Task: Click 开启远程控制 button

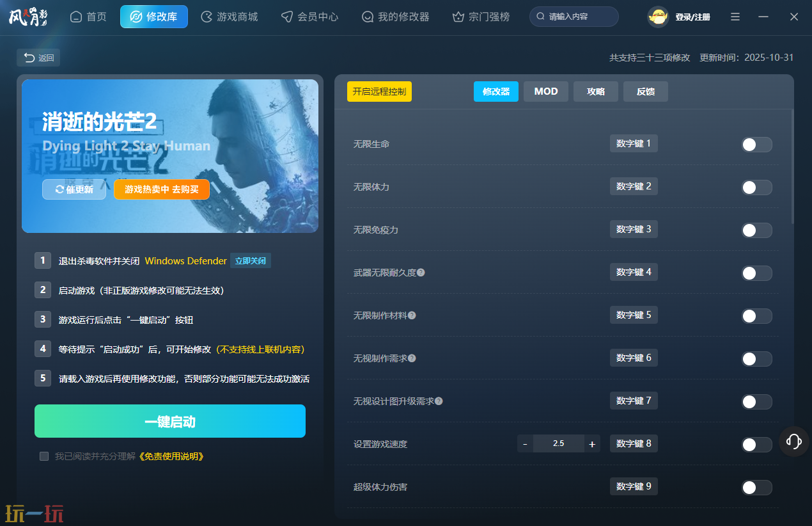Action: [x=379, y=92]
